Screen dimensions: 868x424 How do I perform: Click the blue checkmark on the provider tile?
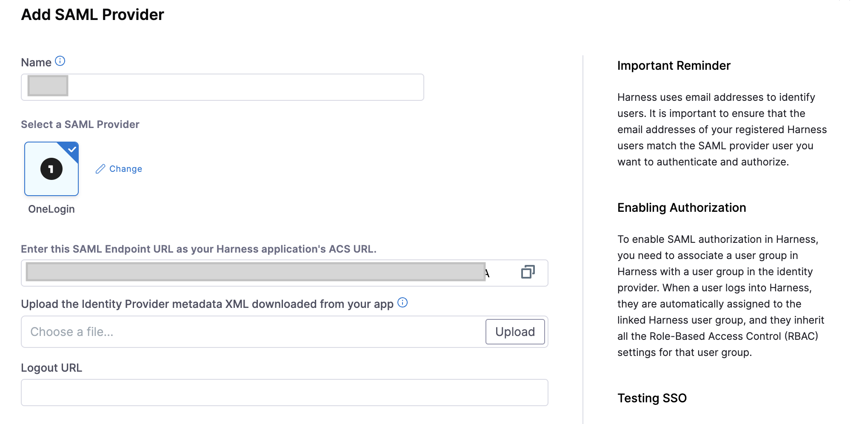click(72, 149)
